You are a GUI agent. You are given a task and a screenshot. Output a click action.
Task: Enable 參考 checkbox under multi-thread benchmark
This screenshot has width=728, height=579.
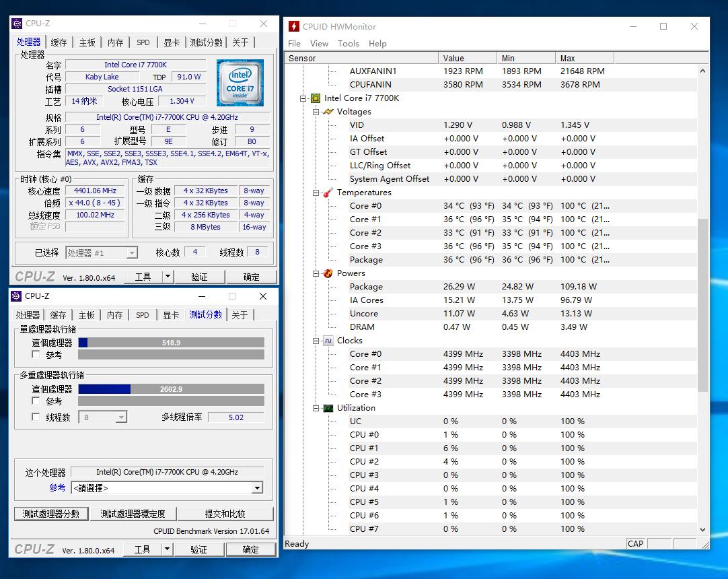tap(36, 401)
